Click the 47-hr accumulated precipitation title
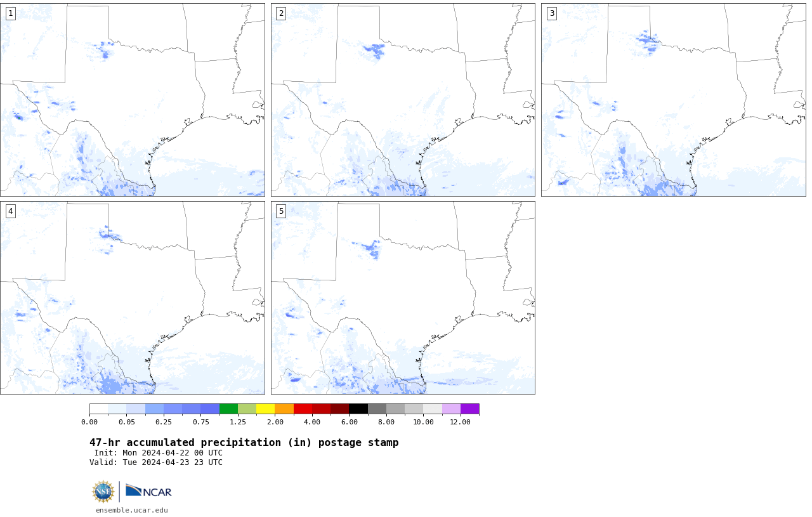Screen dimensions: 812x517 pyautogui.click(x=244, y=443)
